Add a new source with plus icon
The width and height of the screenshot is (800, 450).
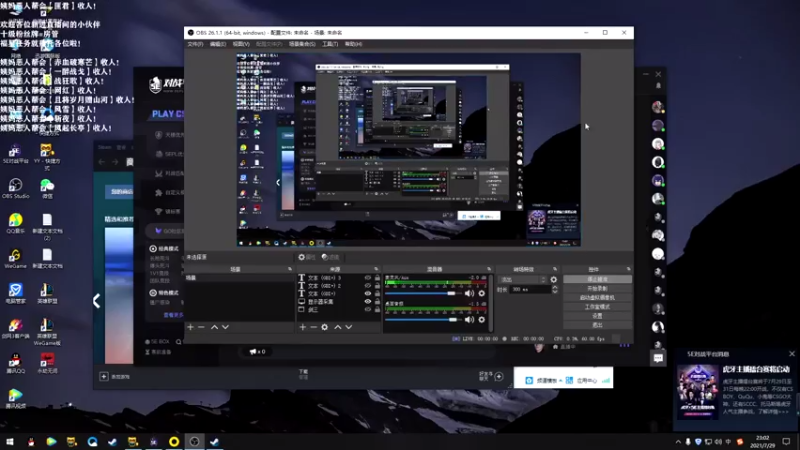pos(303,327)
